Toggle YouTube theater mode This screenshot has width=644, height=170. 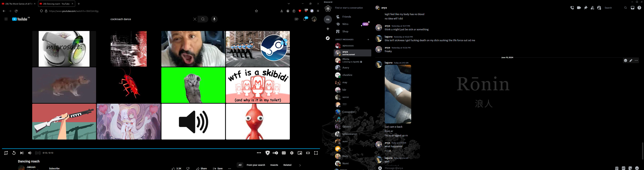[x=308, y=153]
